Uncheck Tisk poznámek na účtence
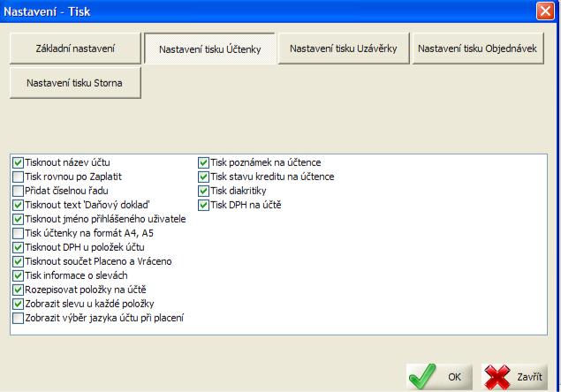The image size is (561, 392). (203, 162)
